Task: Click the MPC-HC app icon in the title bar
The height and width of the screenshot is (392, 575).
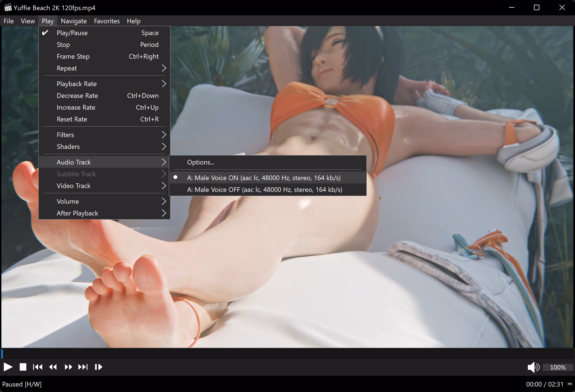Action: pyautogui.click(x=8, y=7)
